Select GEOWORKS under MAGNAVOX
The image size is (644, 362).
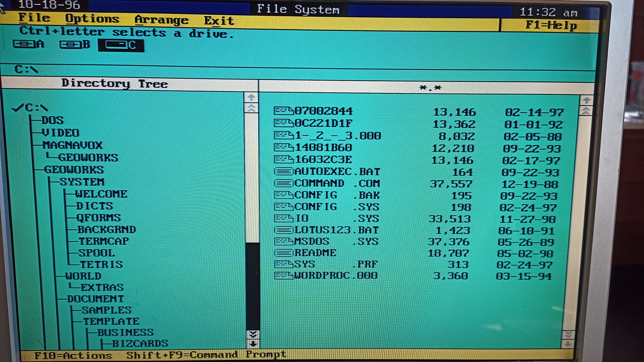[x=88, y=158]
